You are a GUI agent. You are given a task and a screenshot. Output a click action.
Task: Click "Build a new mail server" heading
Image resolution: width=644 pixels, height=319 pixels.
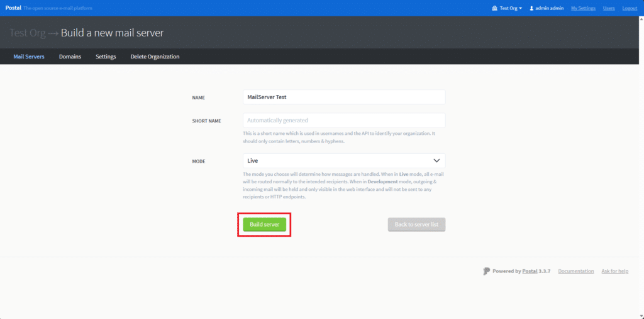(x=112, y=33)
